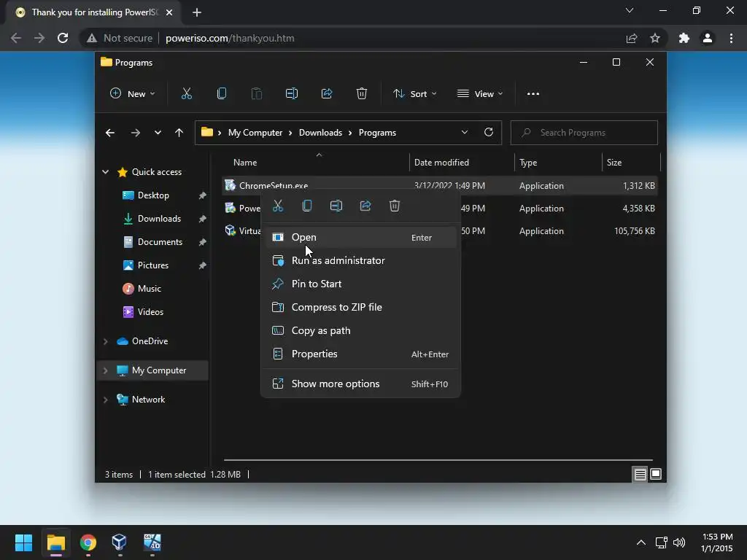Open Chrome profile icon

pyautogui.click(x=708, y=38)
